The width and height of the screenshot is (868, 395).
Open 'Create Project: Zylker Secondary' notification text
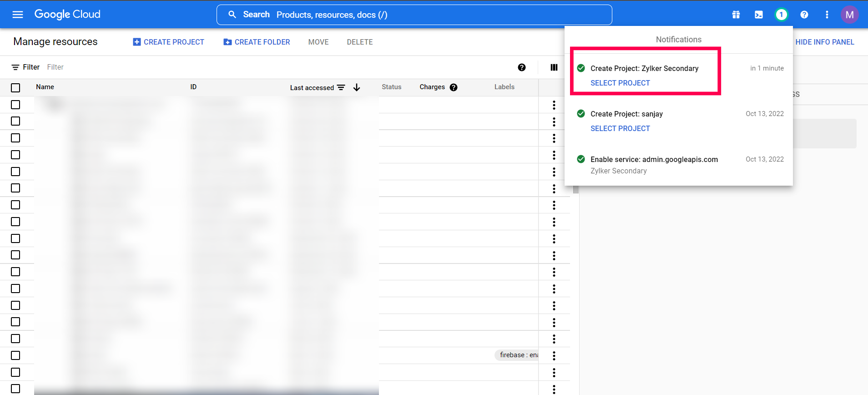tap(644, 68)
